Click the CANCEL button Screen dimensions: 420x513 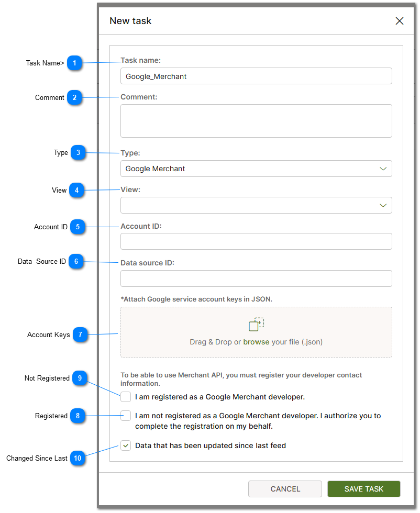pyautogui.click(x=285, y=489)
